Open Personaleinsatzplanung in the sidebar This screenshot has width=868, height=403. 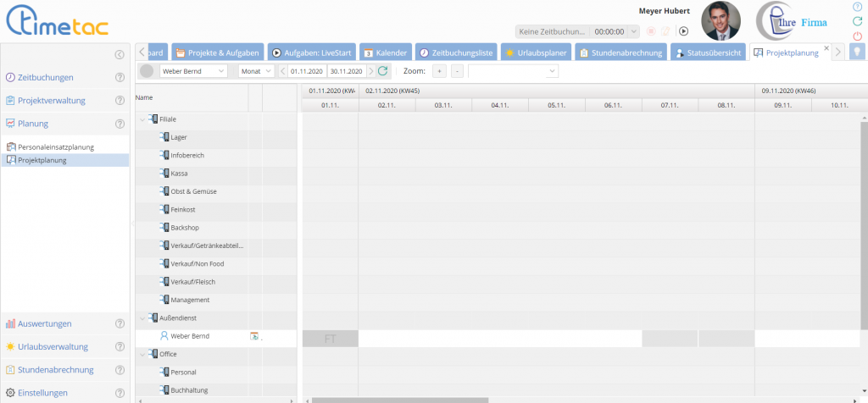[x=68, y=146]
